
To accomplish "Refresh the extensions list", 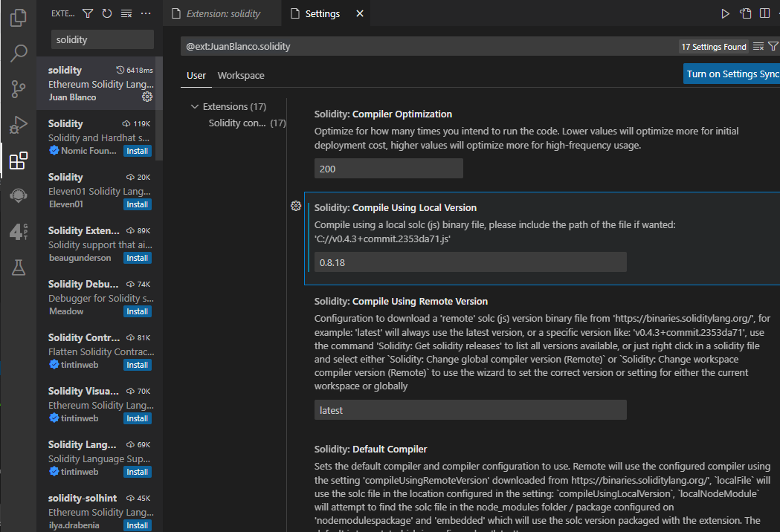I will (107, 13).
